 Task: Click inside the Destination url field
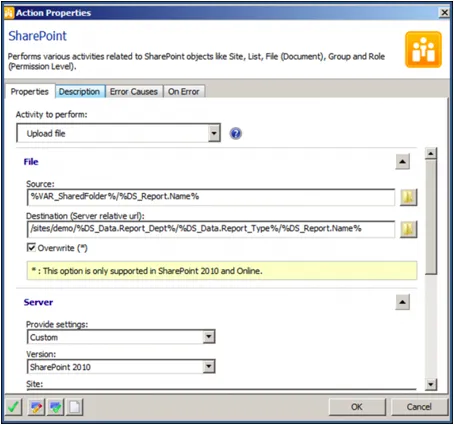211,229
